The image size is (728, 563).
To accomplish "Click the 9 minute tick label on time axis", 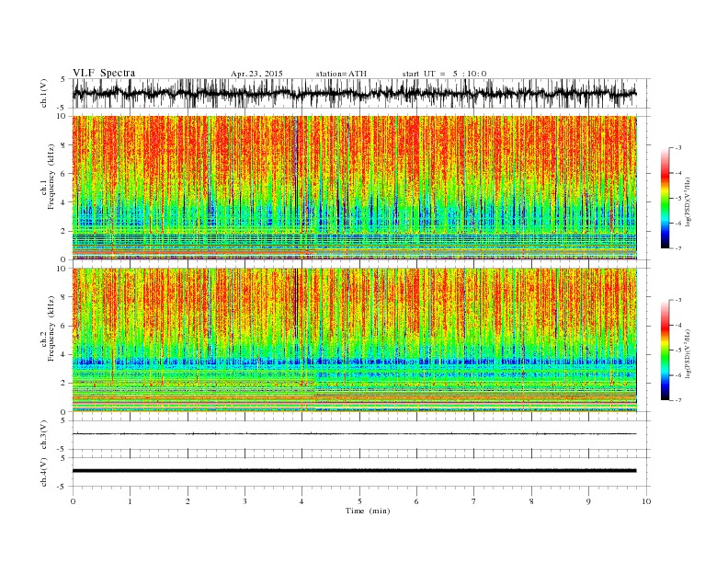I will pos(588,501).
